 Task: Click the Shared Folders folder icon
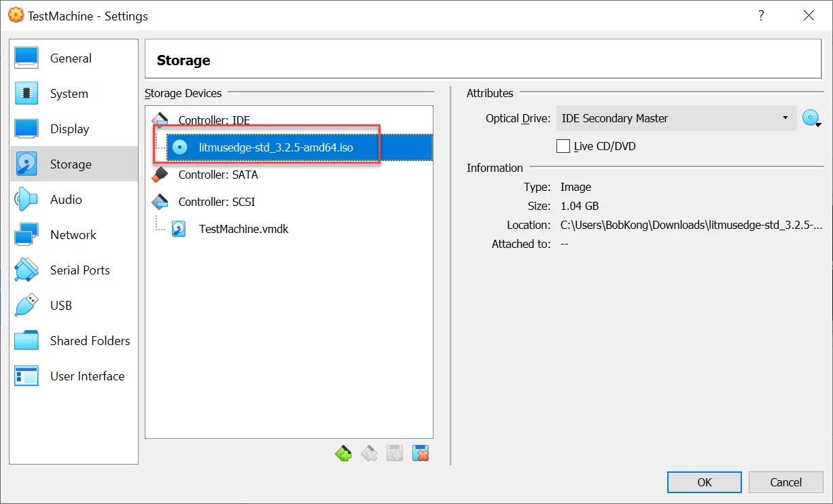(x=26, y=341)
